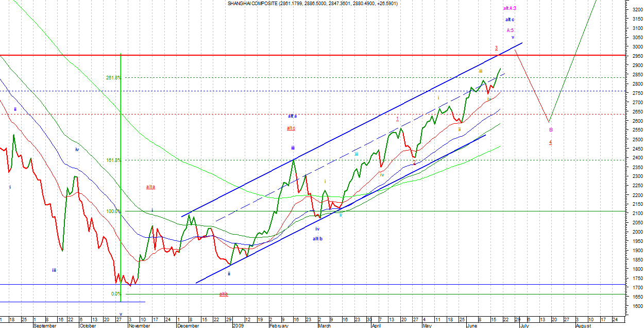Click the 261.8% Fibonacci level label
Viewport: 644px width, 328px height.
point(113,78)
